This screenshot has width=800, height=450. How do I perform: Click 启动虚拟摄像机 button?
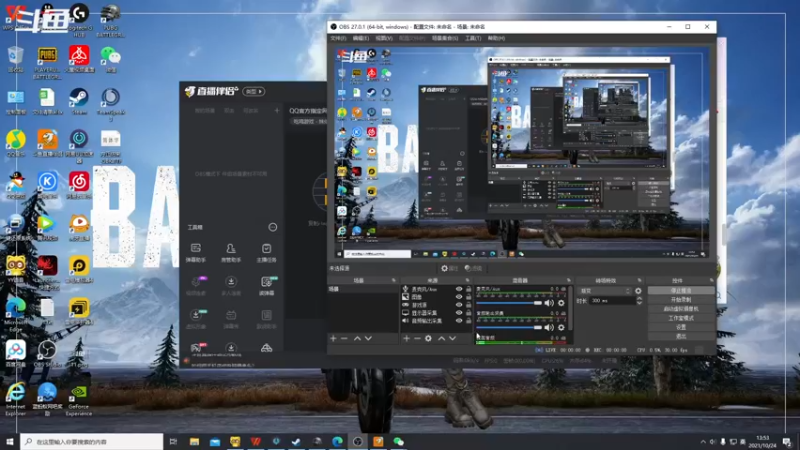[x=681, y=309]
